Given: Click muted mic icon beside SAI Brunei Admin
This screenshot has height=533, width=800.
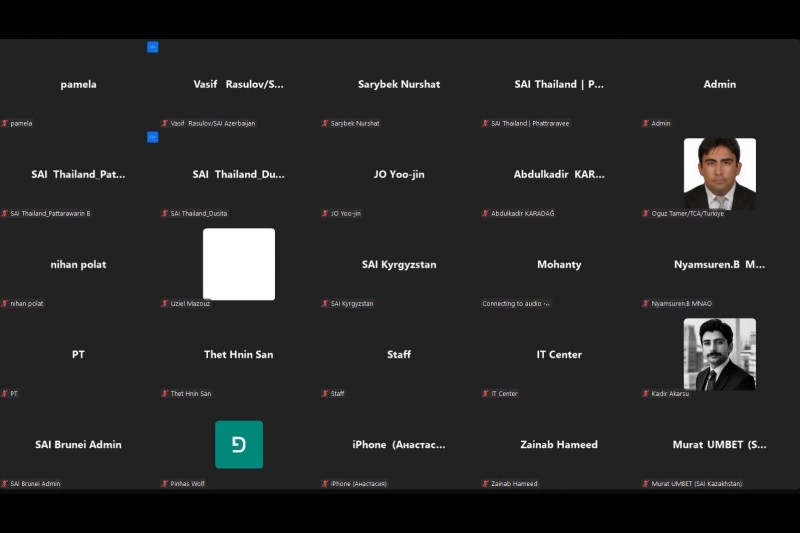Looking at the screenshot, I should pos(5,484).
